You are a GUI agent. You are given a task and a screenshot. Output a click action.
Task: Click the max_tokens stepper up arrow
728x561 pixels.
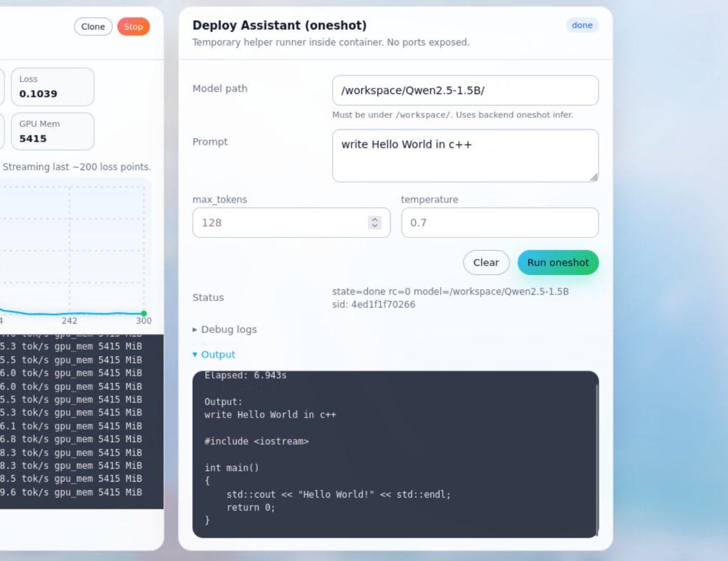[374, 219]
